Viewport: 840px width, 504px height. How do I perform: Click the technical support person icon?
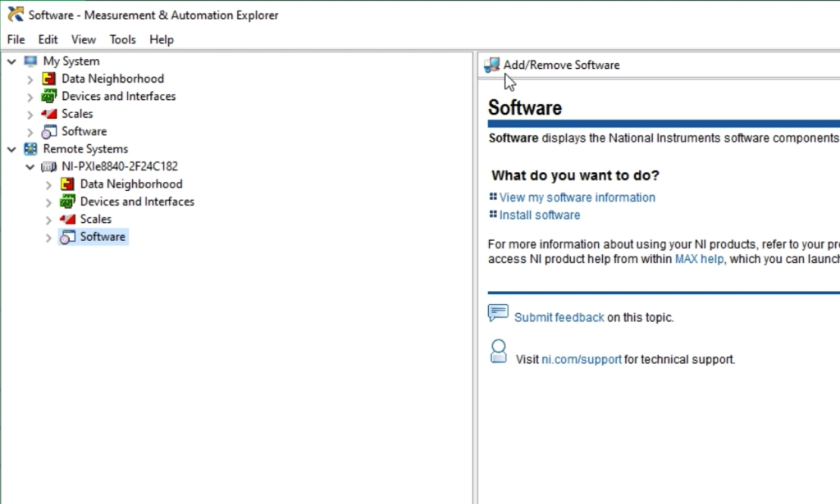coord(499,352)
